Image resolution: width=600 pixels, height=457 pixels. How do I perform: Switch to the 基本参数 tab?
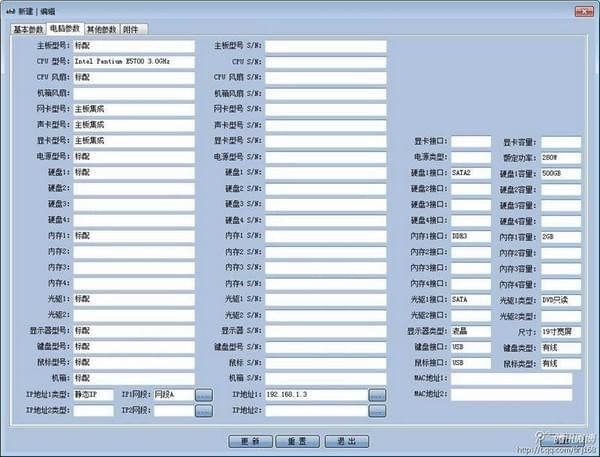28,29
